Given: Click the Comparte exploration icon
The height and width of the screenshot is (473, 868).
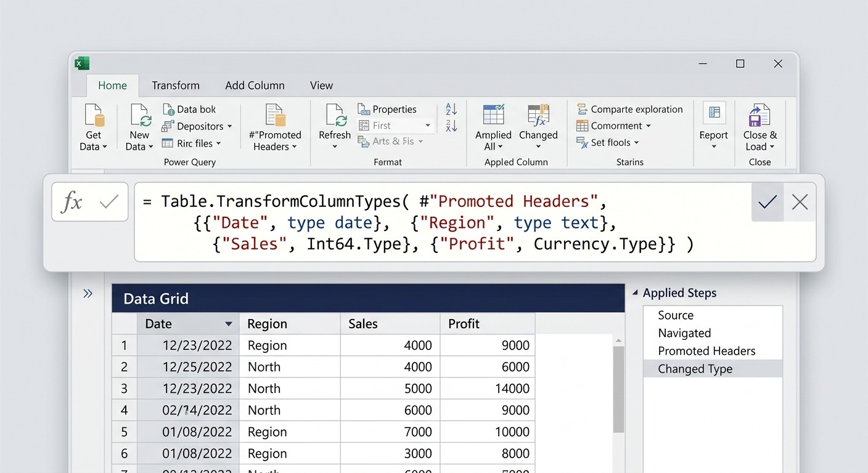Looking at the screenshot, I should (x=582, y=109).
